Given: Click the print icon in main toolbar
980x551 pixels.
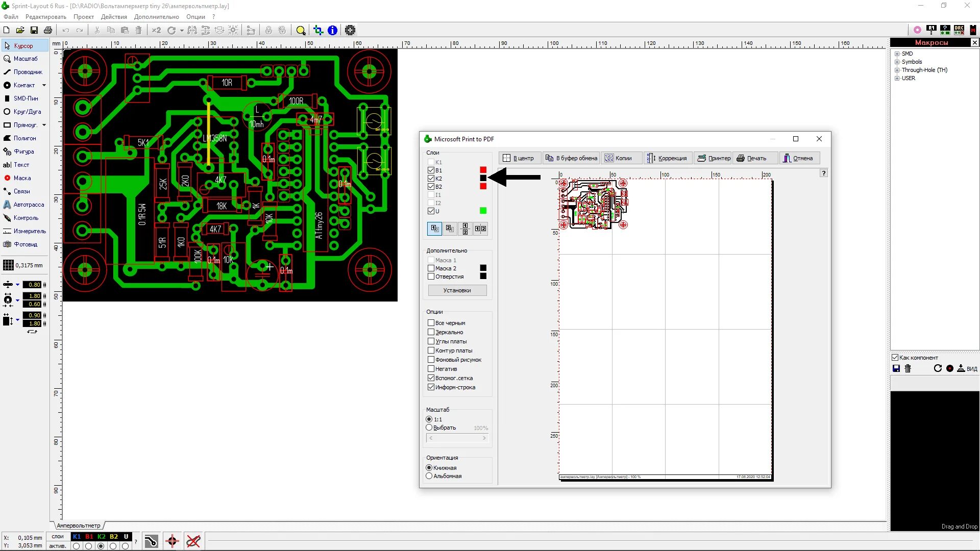Looking at the screenshot, I should 48,31.
